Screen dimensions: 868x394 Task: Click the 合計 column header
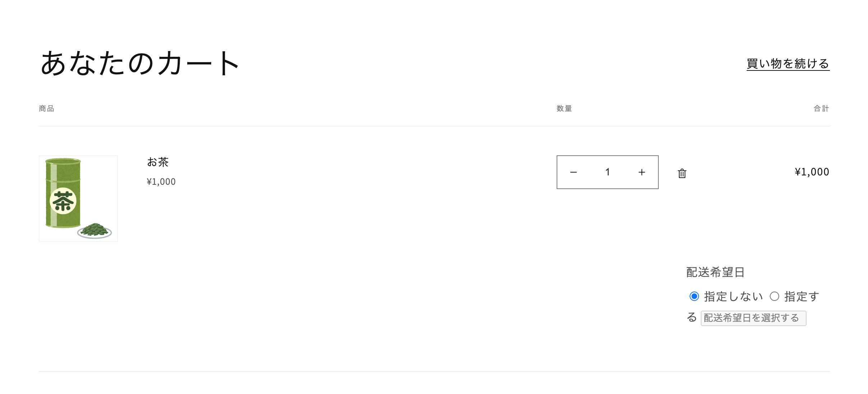tap(821, 109)
